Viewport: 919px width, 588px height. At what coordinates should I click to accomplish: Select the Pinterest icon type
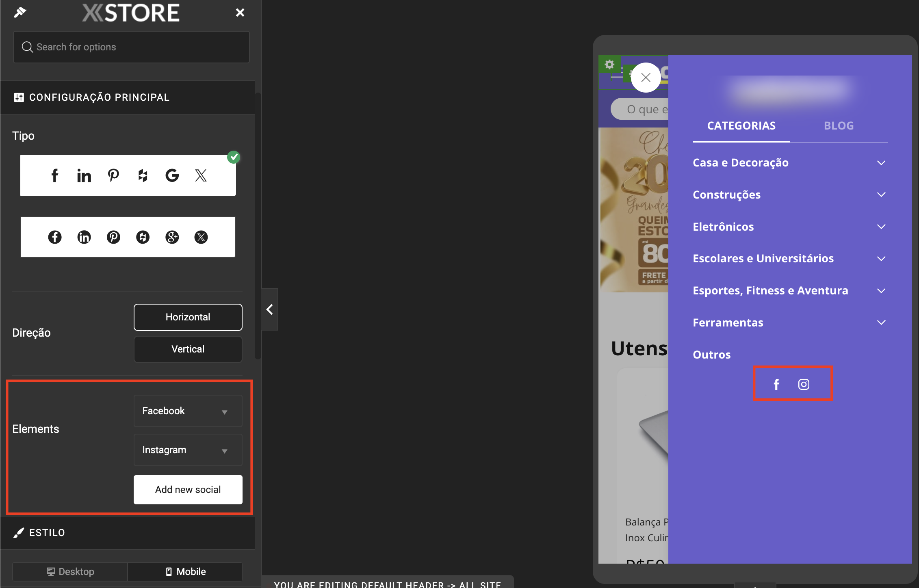(113, 175)
